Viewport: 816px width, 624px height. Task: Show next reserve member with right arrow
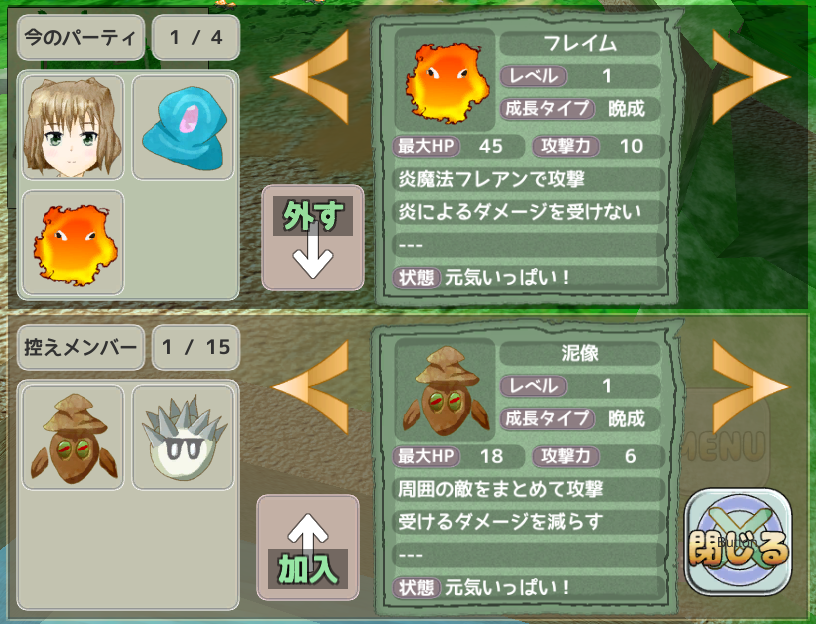click(750, 387)
